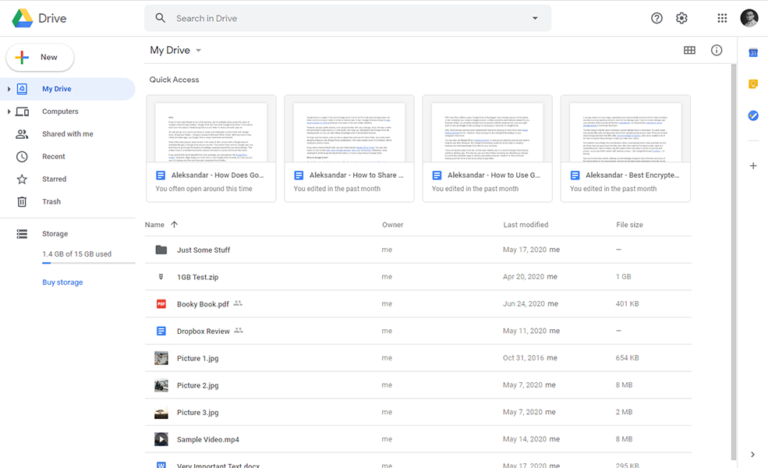The image size is (768, 468).
Task: Switch to grid view layout icon
Action: pos(689,50)
